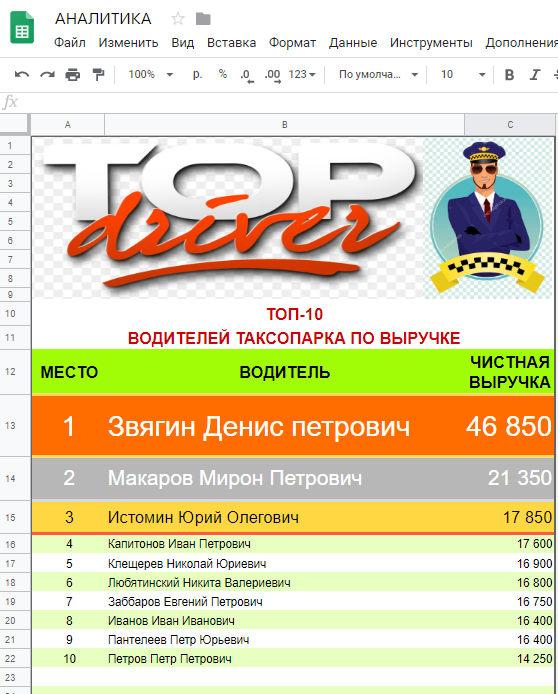
Task: Open the Google Sheets home icon
Action: (x=22, y=27)
